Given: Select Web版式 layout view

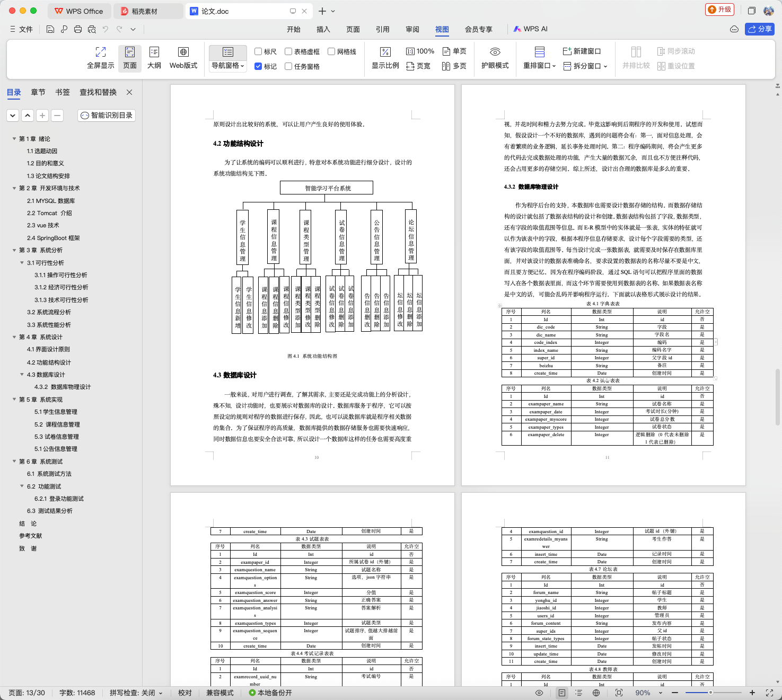Looking at the screenshot, I should click(183, 58).
